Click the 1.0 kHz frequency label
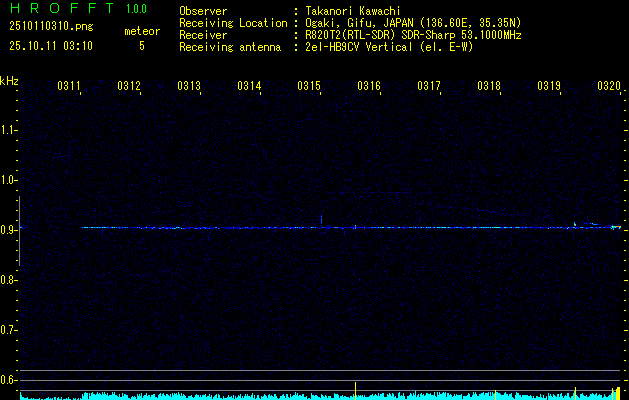This screenshot has height=400, width=629. (x=8, y=180)
